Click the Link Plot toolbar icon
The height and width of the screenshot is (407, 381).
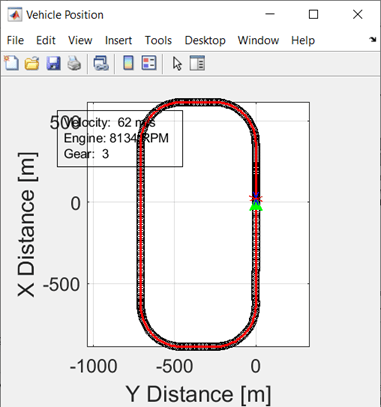point(101,63)
